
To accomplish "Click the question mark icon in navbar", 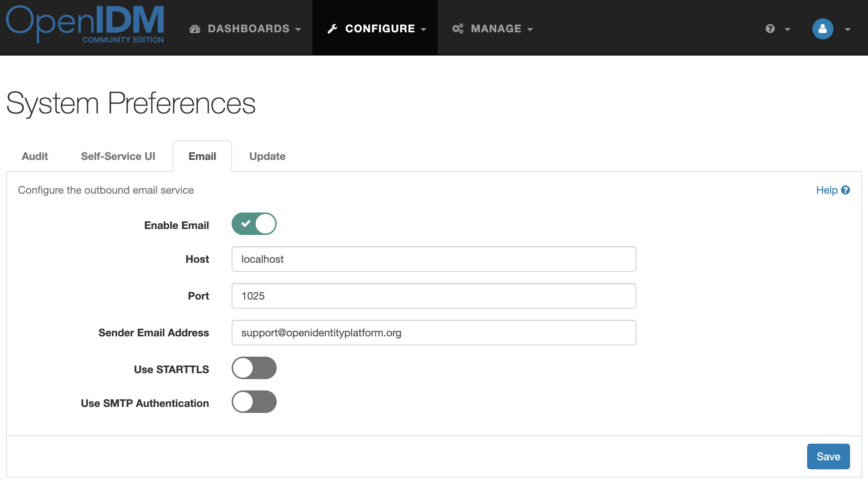I will 770,29.
